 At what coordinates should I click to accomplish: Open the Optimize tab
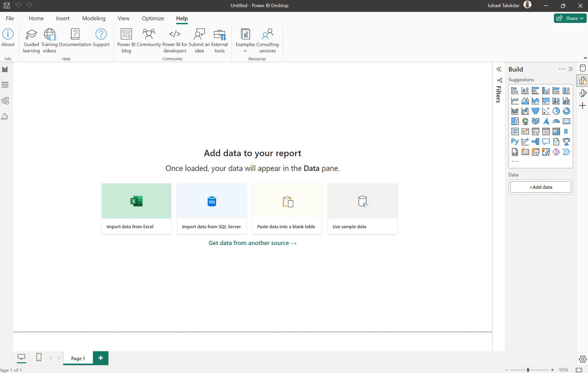click(x=153, y=18)
